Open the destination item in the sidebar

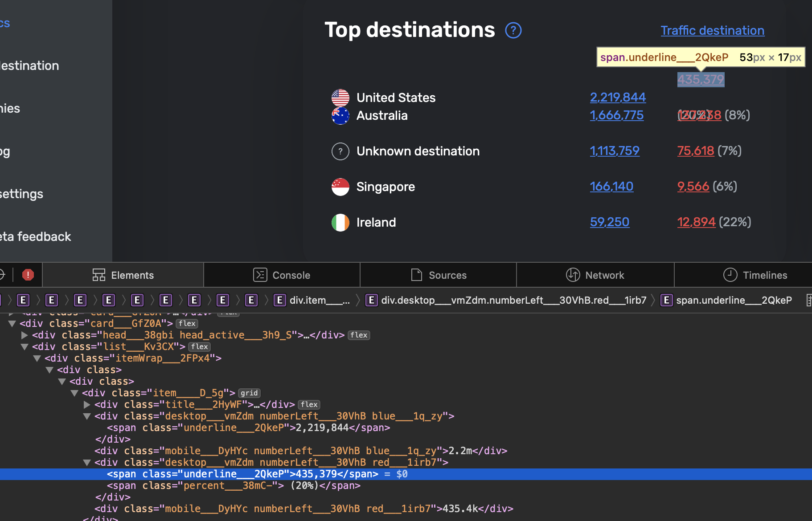(x=29, y=65)
